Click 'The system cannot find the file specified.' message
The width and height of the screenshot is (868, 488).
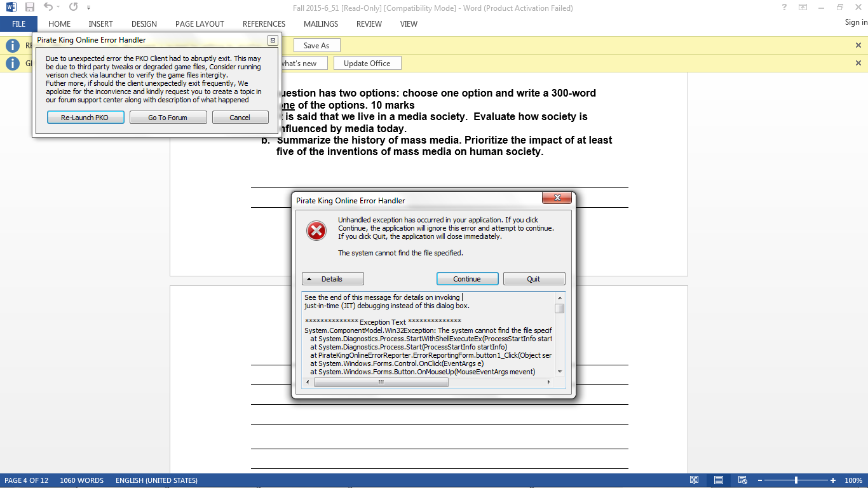[400, 253]
